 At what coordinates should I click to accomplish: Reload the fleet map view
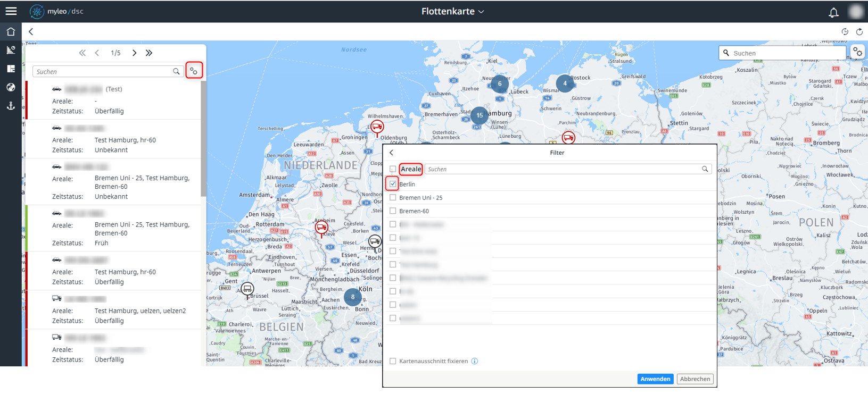coord(859,32)
